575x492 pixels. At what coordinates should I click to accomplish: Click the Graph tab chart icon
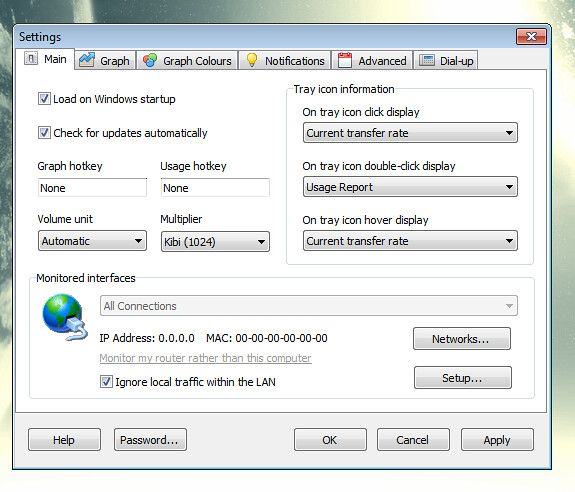click(x=87, y=60)
